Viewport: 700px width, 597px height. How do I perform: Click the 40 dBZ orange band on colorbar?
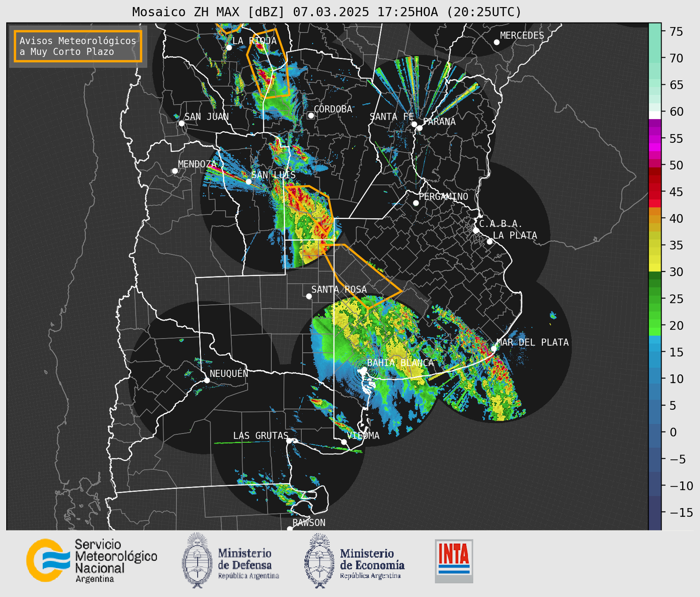coord(655,219)
